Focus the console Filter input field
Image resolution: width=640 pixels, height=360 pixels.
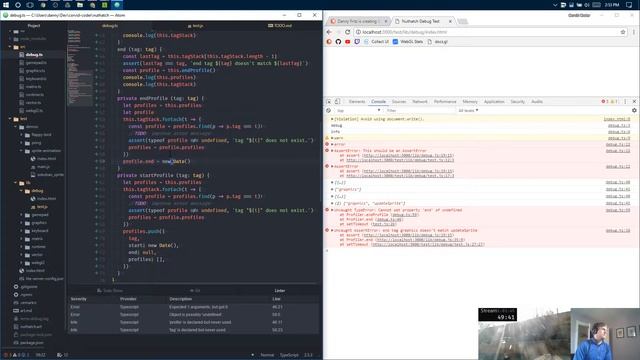click(420, 110)
